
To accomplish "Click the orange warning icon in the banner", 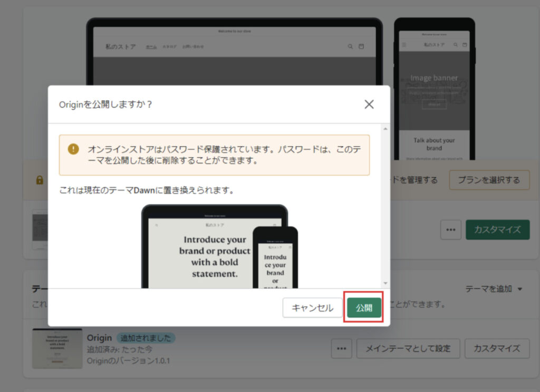I will click(73, 149).
